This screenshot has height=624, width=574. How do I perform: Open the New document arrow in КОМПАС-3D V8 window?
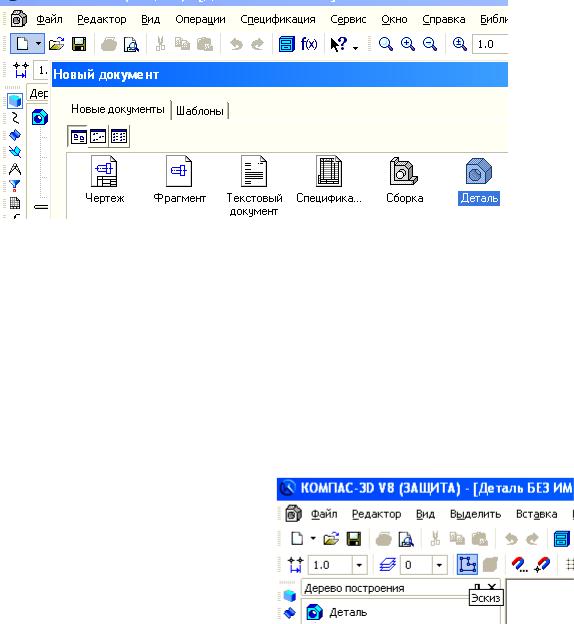tap(313, 539)
